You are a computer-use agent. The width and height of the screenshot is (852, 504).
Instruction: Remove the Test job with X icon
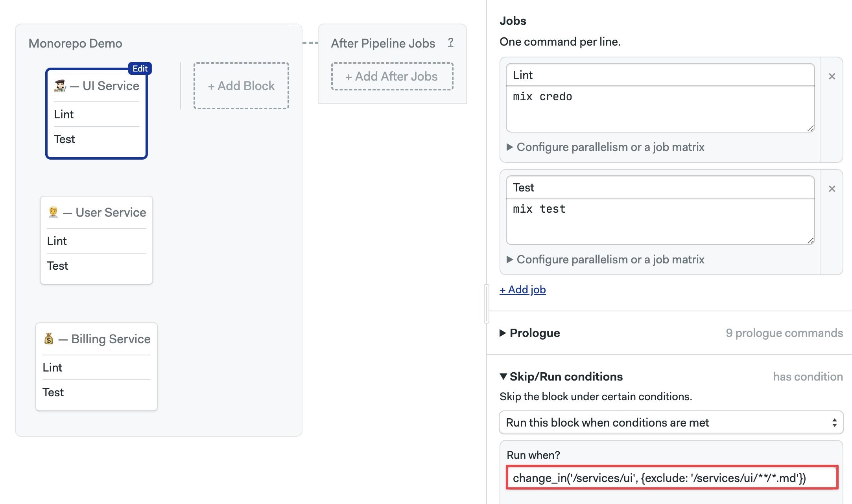[x=832, y=189]
